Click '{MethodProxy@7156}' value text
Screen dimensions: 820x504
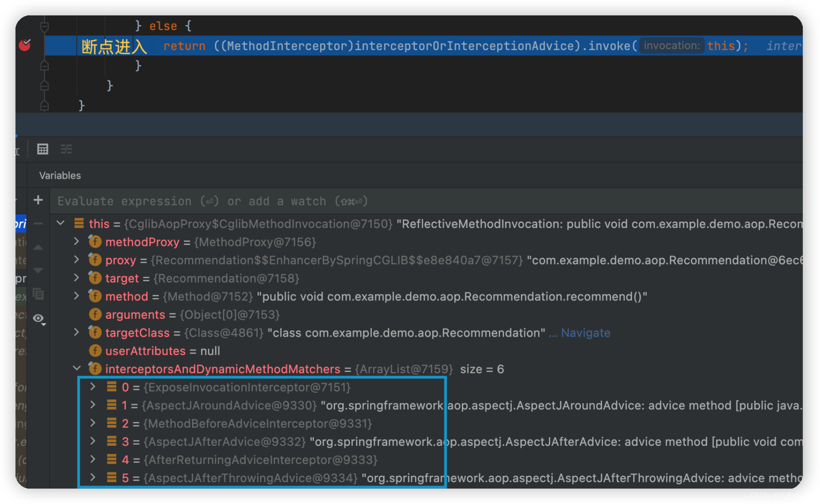255,242
